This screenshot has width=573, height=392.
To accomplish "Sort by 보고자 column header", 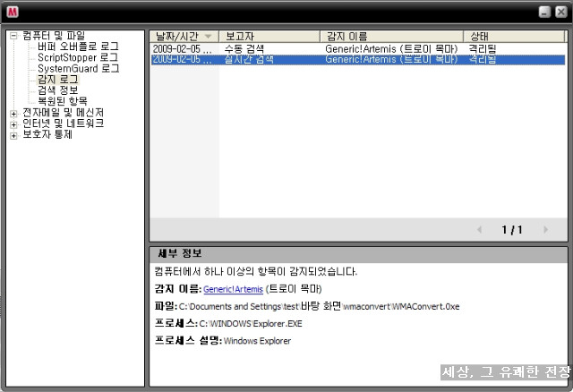I will (269, 36).
